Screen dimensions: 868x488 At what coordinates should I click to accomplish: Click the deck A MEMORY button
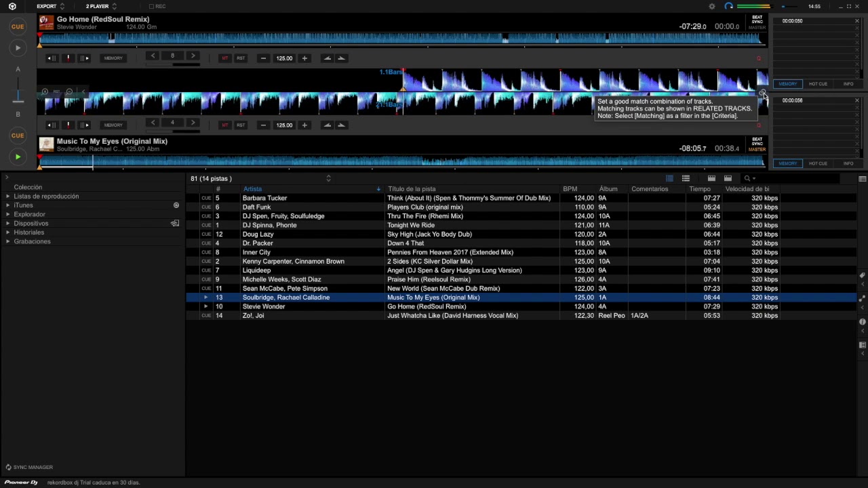pyautogui.click(x=113, y=58)
